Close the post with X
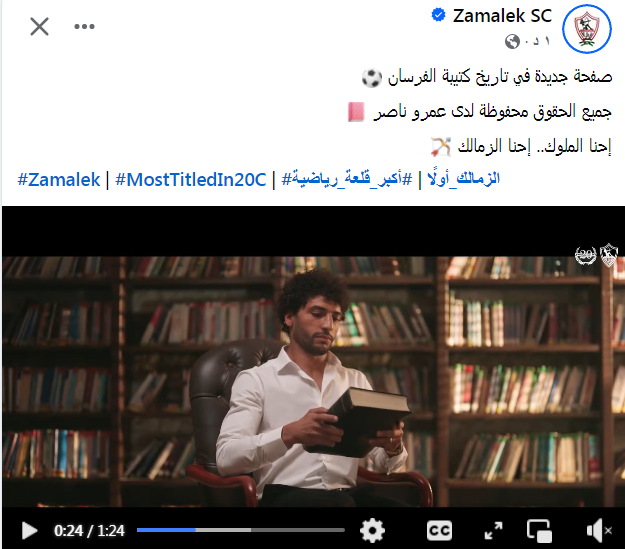The height and width of the screenshot is (549, 625). (39, 27)
